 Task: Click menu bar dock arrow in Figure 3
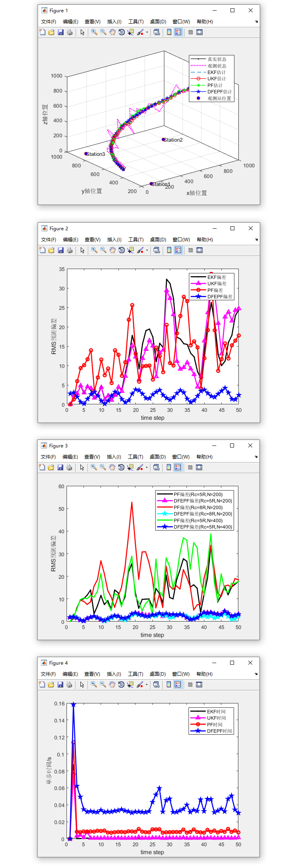click(256, 457)
